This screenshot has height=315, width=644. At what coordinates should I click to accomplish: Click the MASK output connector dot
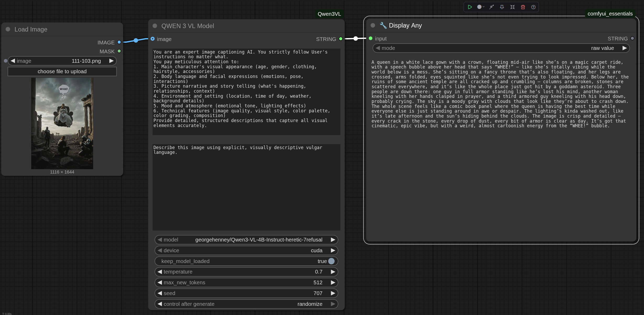[x=119, y=51]
